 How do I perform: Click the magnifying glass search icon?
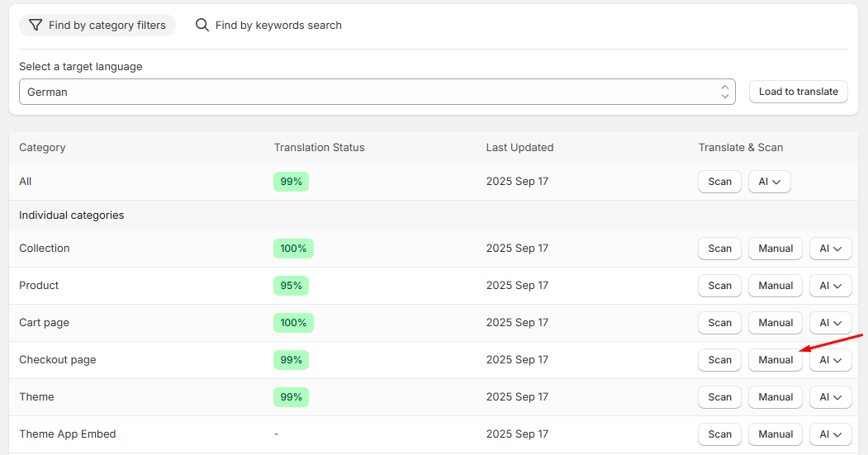tap(202, 25)
